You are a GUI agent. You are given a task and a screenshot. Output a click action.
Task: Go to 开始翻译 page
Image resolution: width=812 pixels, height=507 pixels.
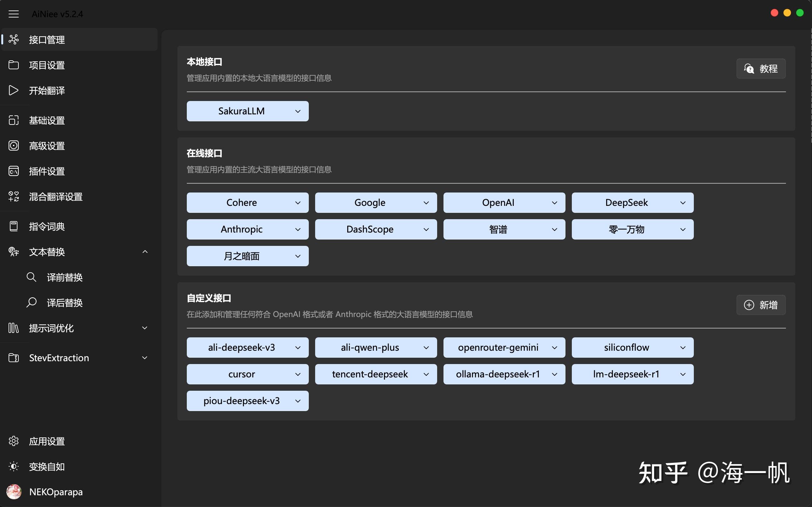[79, 91]
